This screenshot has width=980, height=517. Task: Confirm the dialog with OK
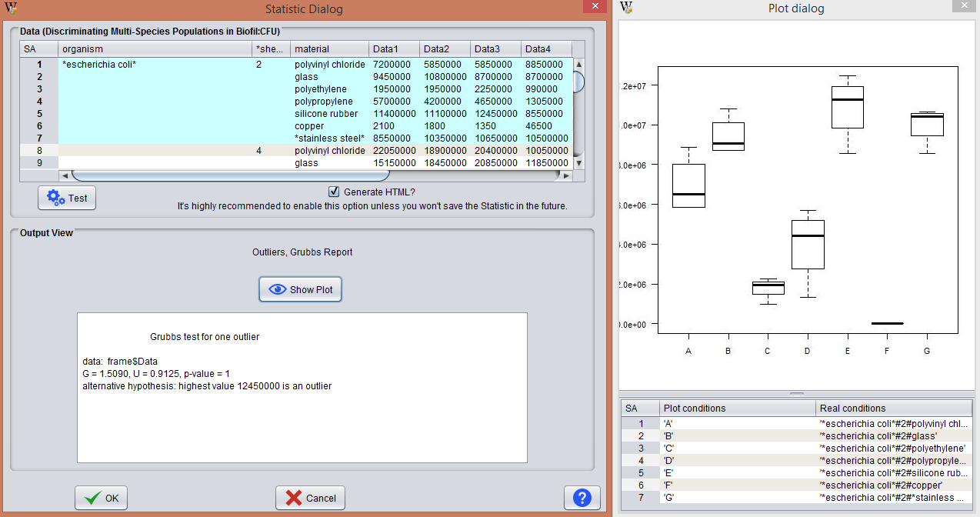coord(101,498)
